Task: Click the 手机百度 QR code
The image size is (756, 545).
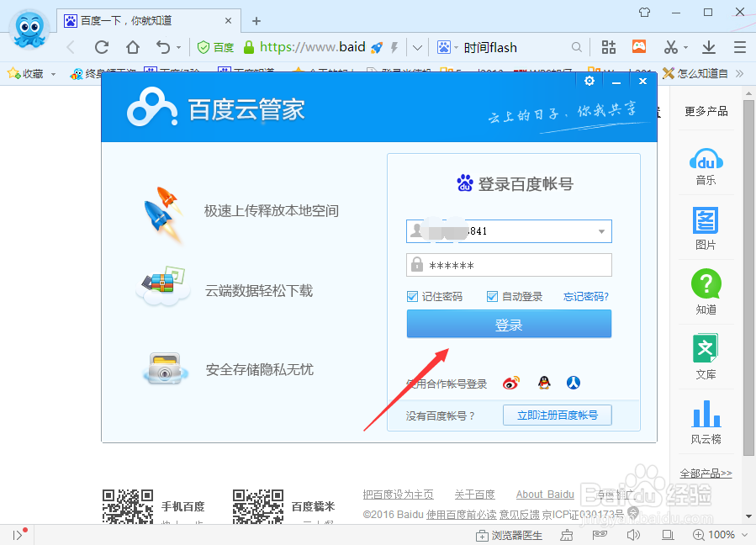Action: point(128,506)
